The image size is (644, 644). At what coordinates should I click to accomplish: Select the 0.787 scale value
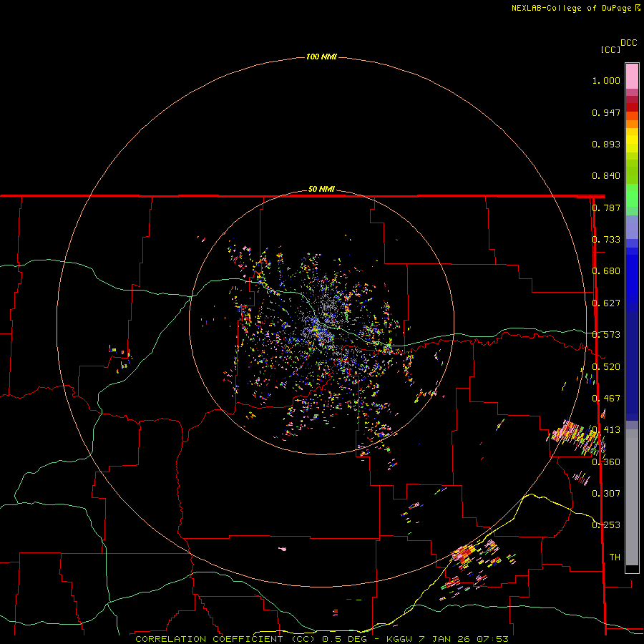pyautogui.click(x=606, y=208)
